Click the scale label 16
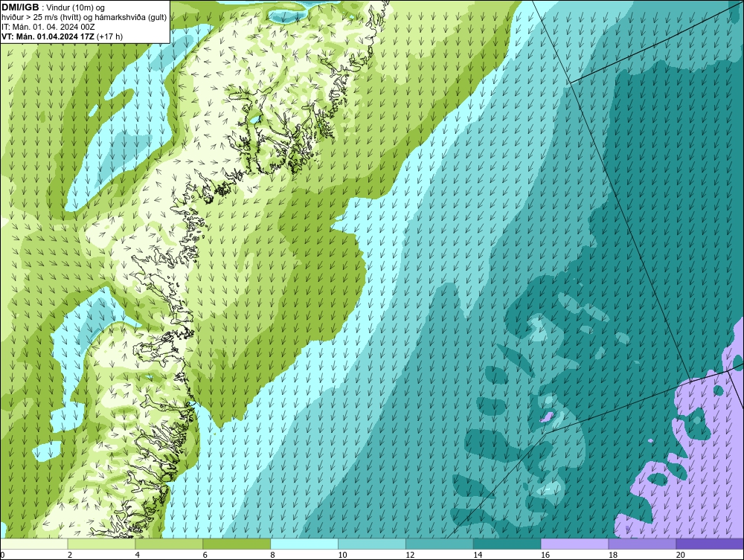 point(545,555)
